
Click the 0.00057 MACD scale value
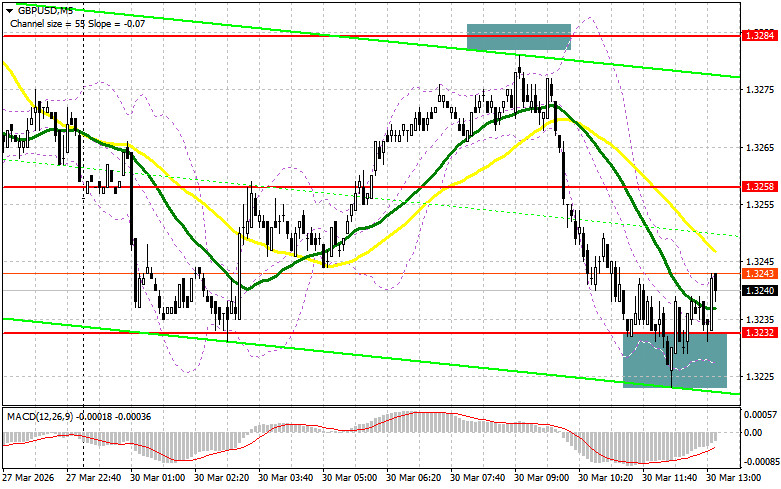(x=760, y=414)
